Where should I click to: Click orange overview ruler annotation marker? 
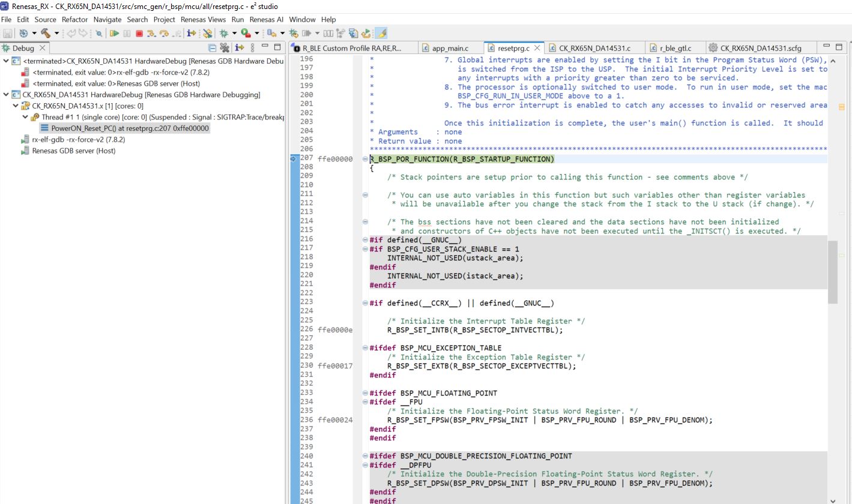coord(842,107)
